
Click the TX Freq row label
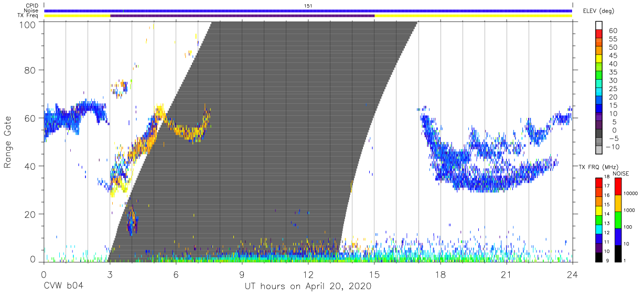[28, 16]
